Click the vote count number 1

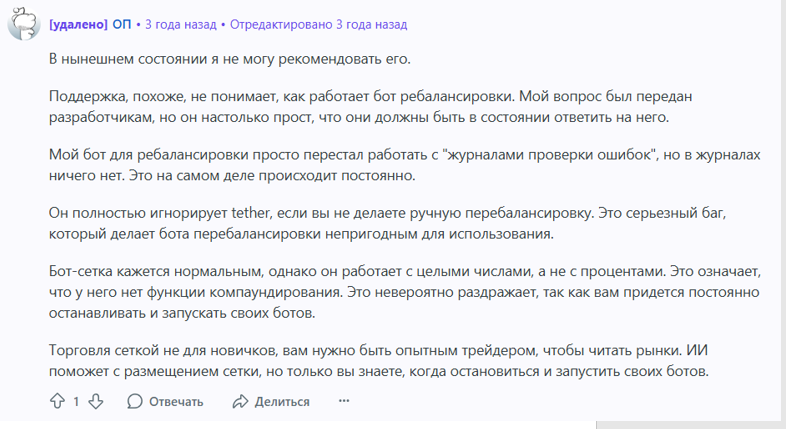tap(76, 401)
